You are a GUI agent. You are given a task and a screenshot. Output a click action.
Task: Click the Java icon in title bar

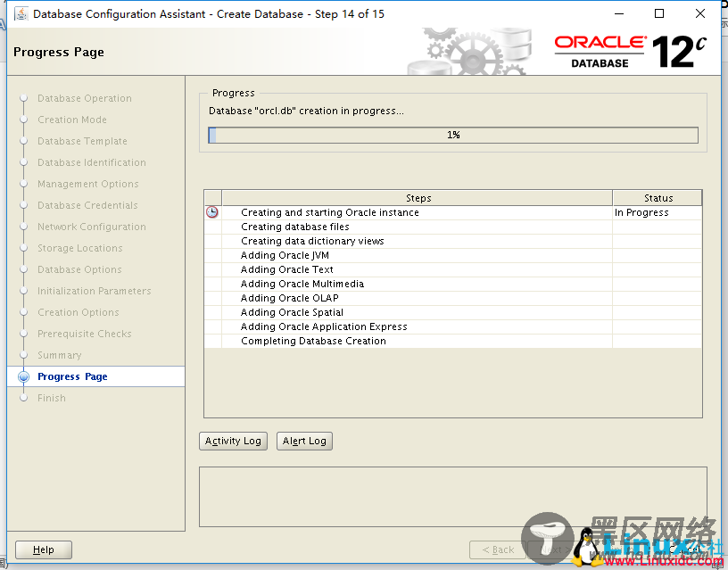[21, 14]
